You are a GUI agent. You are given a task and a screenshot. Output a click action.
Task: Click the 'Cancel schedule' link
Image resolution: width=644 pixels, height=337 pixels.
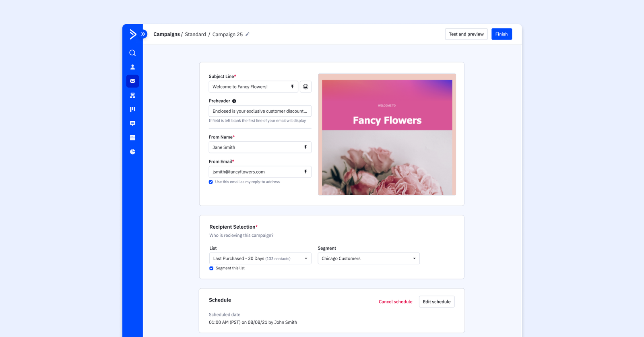pyautogui.click(x=395, y=302)
